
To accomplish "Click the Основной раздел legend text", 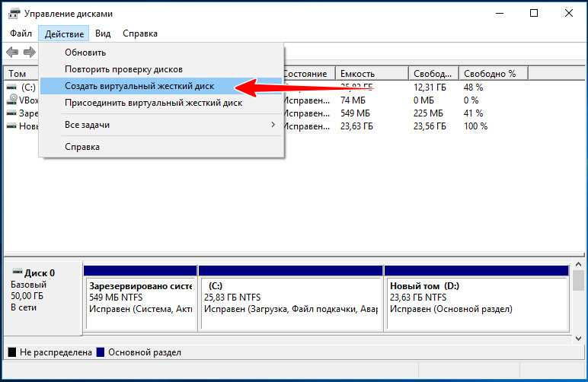I will pos(145,352).
